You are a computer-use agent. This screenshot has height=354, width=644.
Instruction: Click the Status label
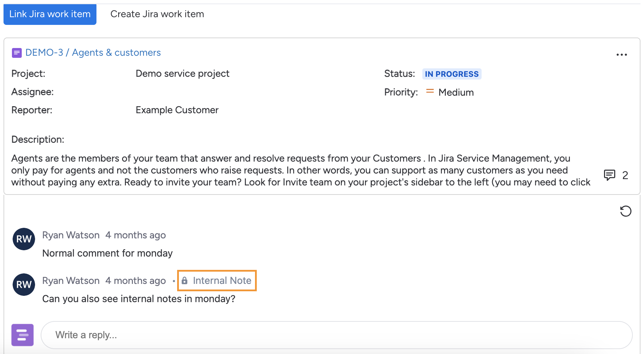[x=400, y=74]
